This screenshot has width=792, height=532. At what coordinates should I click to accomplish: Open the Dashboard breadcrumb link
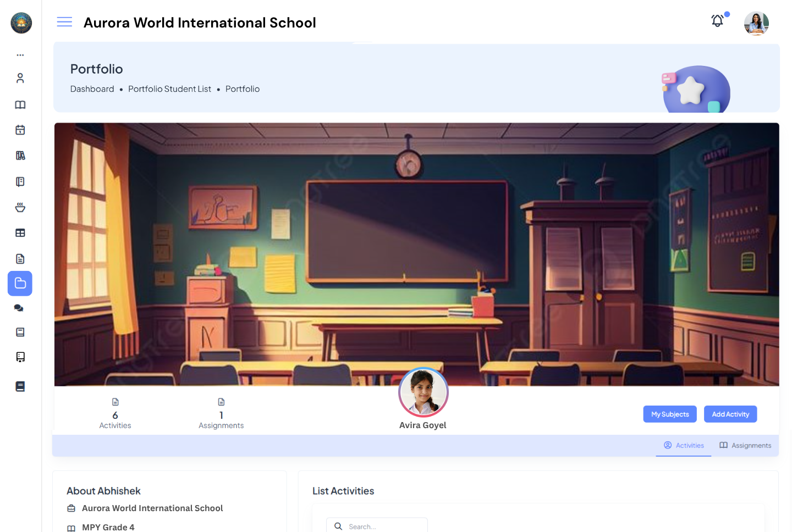92,88
